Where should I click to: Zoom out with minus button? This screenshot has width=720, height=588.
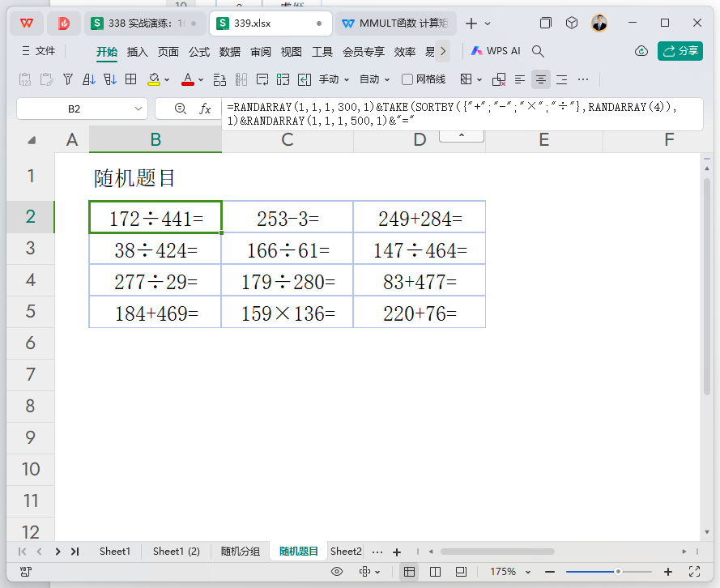[550, 572]
